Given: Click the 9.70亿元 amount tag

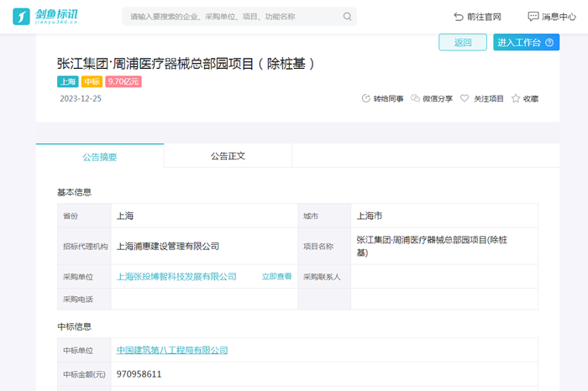Looking at the screenshot, I should click(123, 82).
